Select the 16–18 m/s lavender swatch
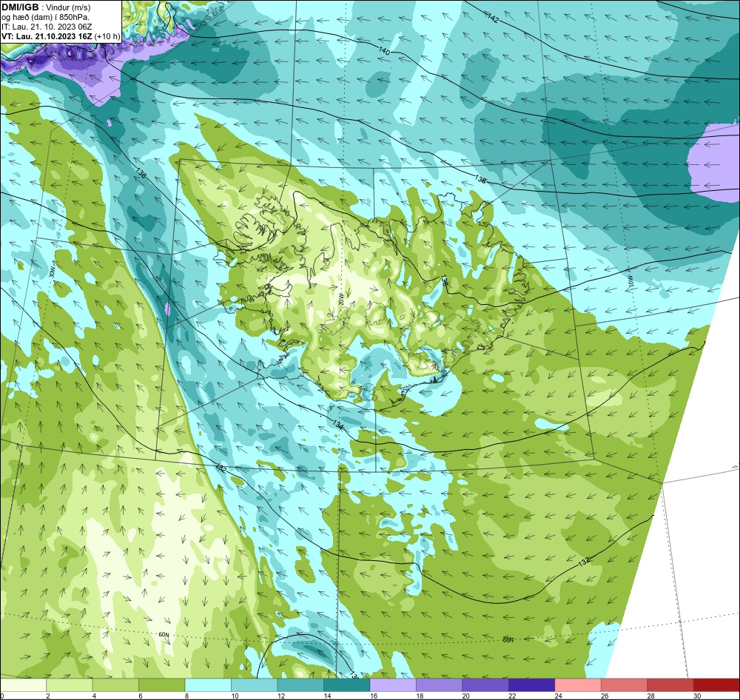This screenshot has width=740, height=700. coord(393,685)
